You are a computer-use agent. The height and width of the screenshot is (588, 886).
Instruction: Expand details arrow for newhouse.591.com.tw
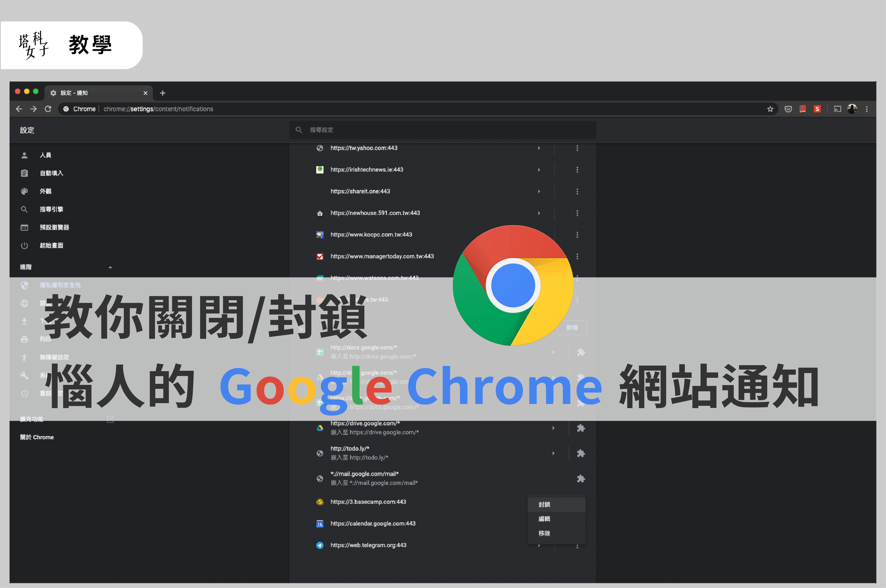click(x=539, y=213)
